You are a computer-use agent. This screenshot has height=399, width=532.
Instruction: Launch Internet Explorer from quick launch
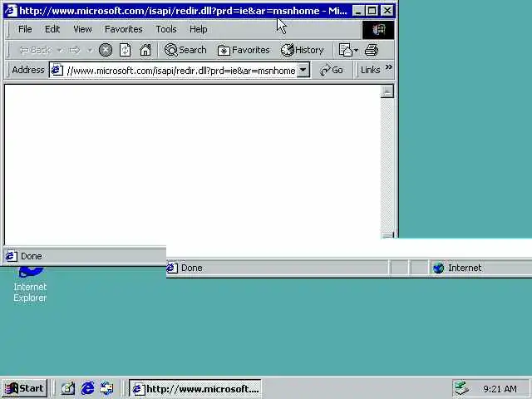[87, 388]
